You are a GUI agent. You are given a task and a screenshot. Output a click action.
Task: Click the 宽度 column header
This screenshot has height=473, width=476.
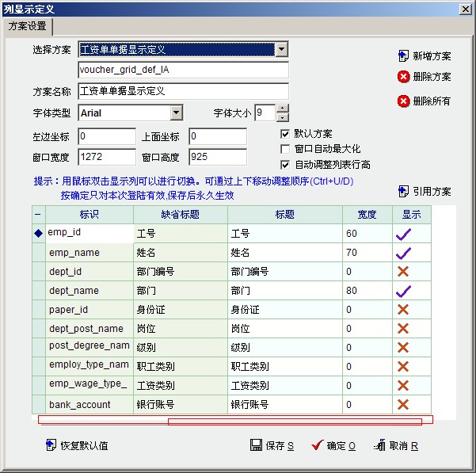point(367,215)
